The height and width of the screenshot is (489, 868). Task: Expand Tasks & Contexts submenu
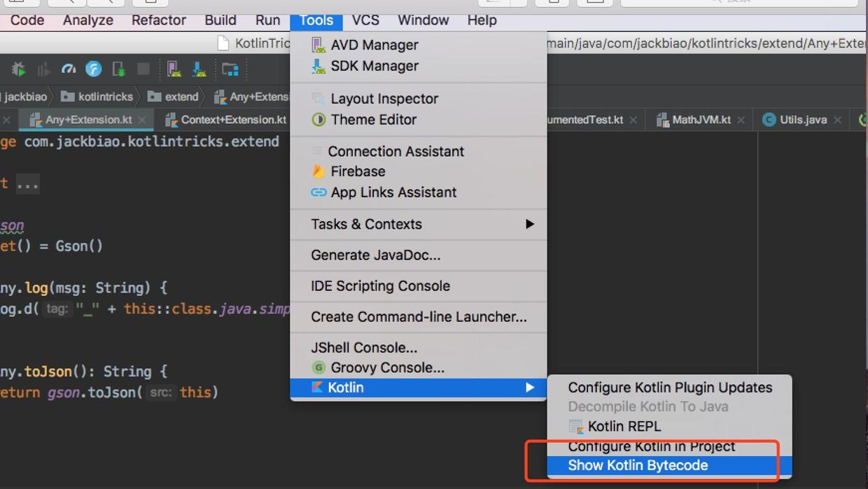418,224
